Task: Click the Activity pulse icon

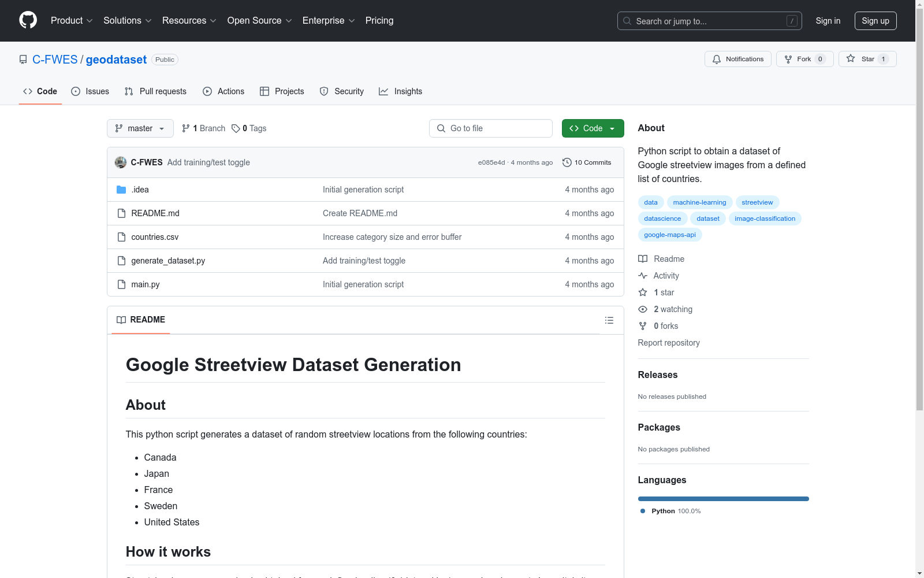Action: point(643,276)
